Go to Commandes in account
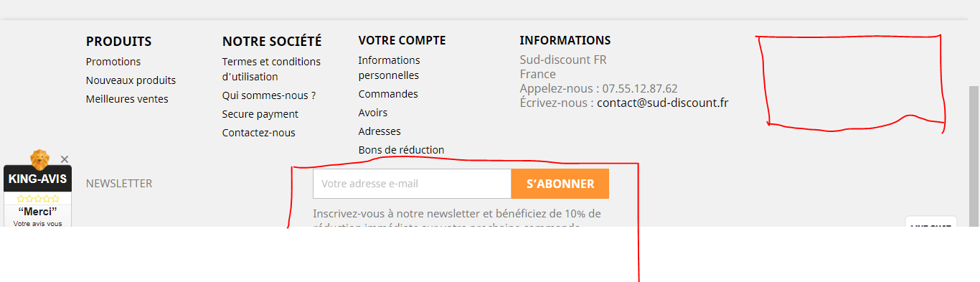This screenshot has width=980, height=282. point(388,94)
